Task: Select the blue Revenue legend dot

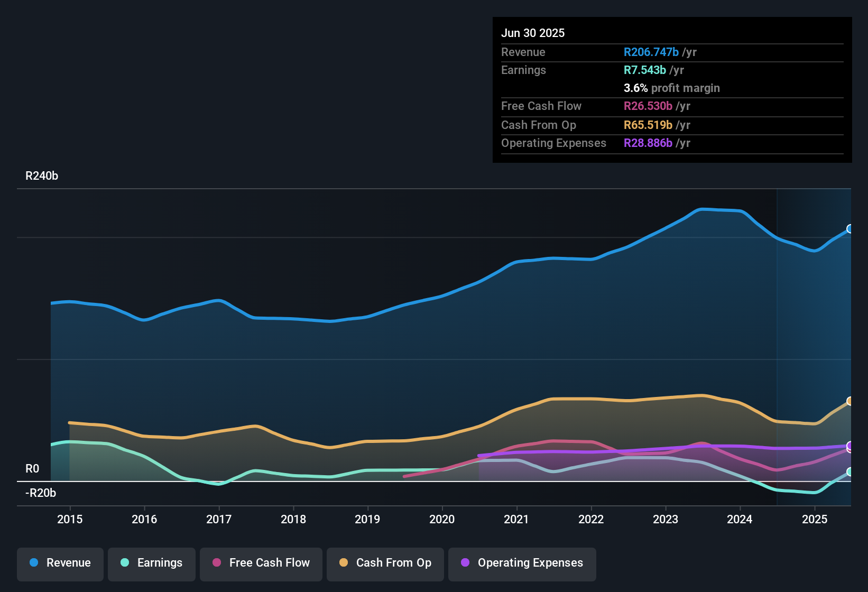Action: click(34, 563)
